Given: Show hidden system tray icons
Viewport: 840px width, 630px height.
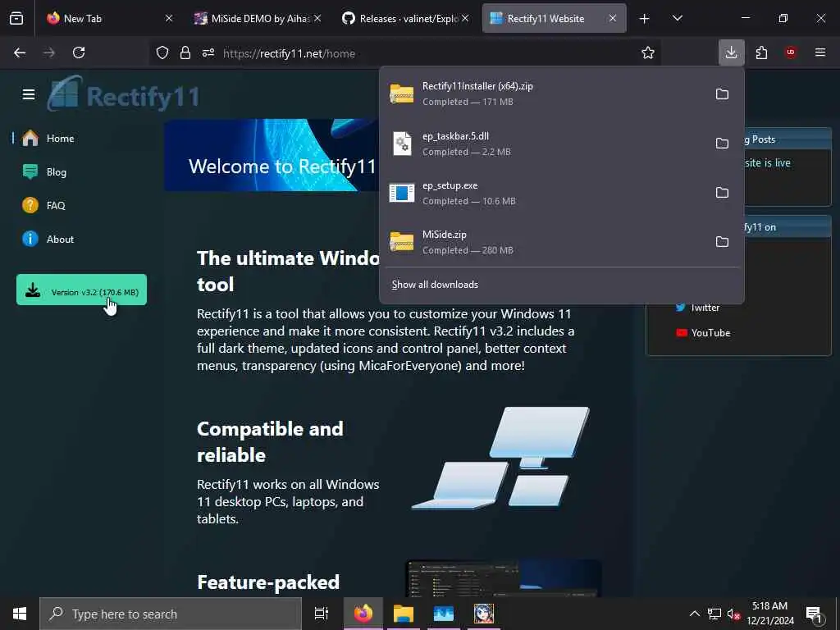Looking at the screenshot, I should (694, 614).
